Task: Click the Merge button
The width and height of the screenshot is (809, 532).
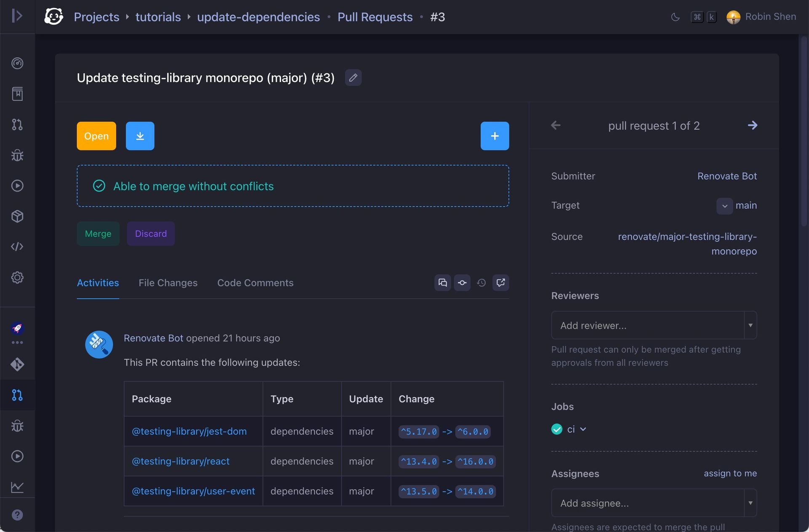Action: pyautogui.click(x=98, y=234)
